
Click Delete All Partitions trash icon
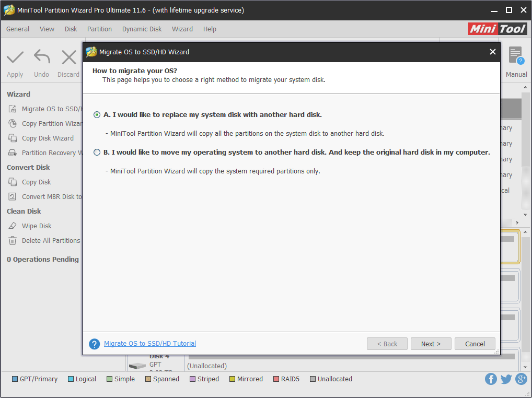point(12,240)
